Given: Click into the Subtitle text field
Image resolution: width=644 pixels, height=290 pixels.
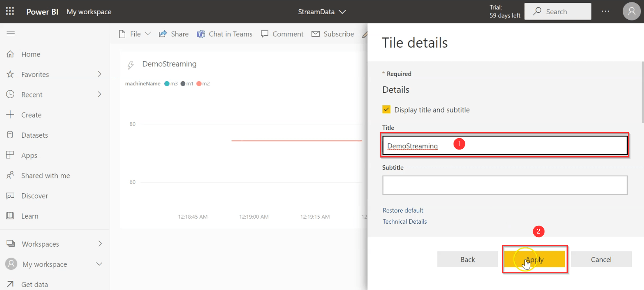Looking at the screenshot, I should (x=505, y=185).
